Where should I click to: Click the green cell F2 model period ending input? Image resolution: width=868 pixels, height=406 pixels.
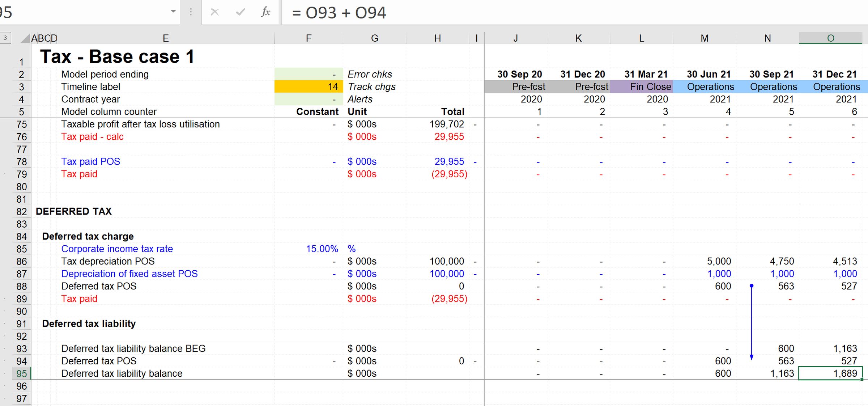tap(309, 73)
